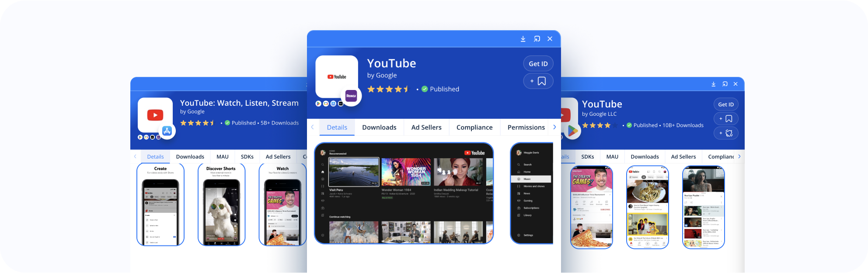Screen dimensions: 868x273
Task: Click the bookmark add button in right window
Action: pyautogui.click(x=726, y=119)
